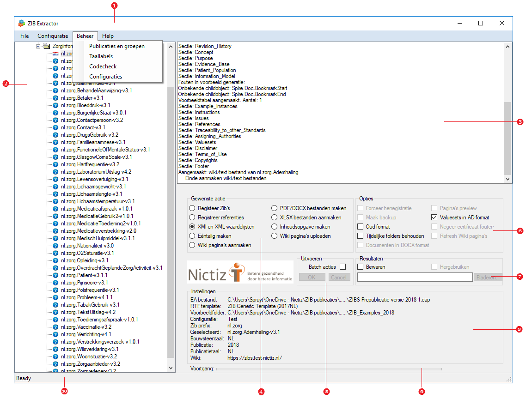Screen dimensions: 532x399
Task: Collapse the Zorginformatie root tree node
Action: 38,46
